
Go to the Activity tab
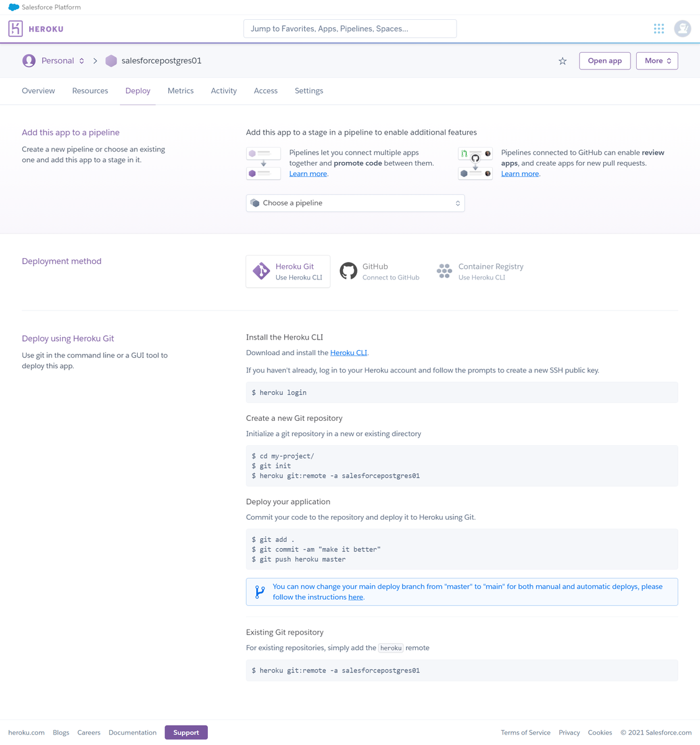pos(224,91)
